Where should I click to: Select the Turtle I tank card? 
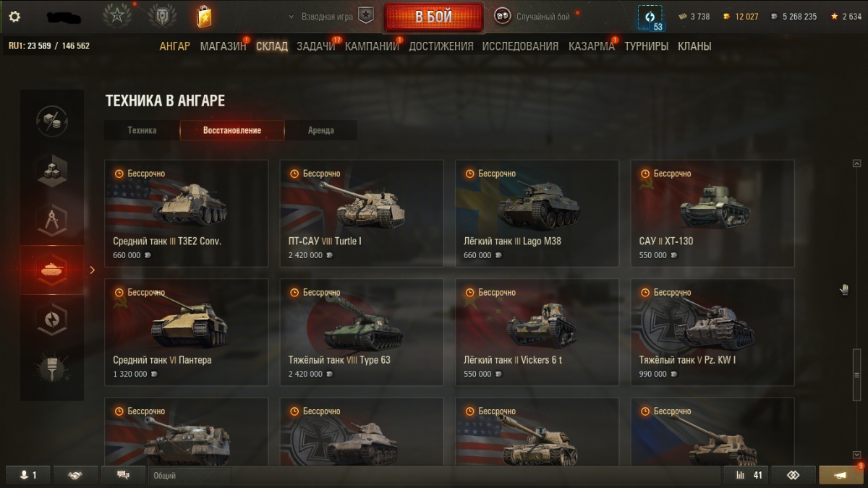362,213
